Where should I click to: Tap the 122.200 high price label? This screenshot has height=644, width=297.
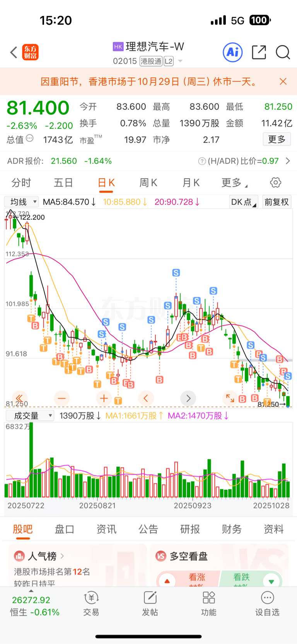(32, 217)
